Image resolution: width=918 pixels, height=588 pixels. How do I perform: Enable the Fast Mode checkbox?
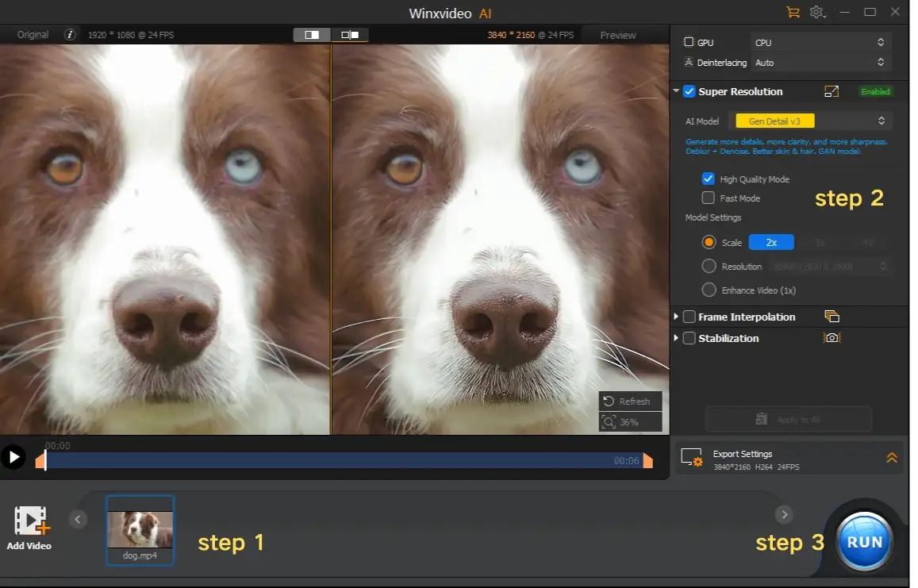coord(709,198)
